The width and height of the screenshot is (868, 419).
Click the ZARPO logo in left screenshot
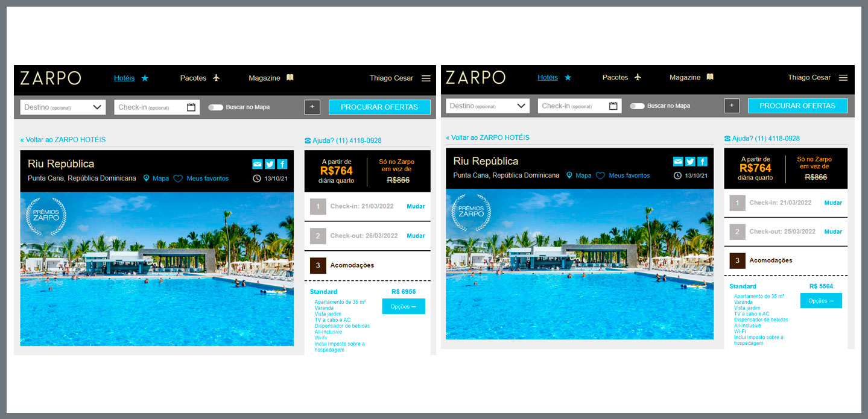tap(51, 78)
